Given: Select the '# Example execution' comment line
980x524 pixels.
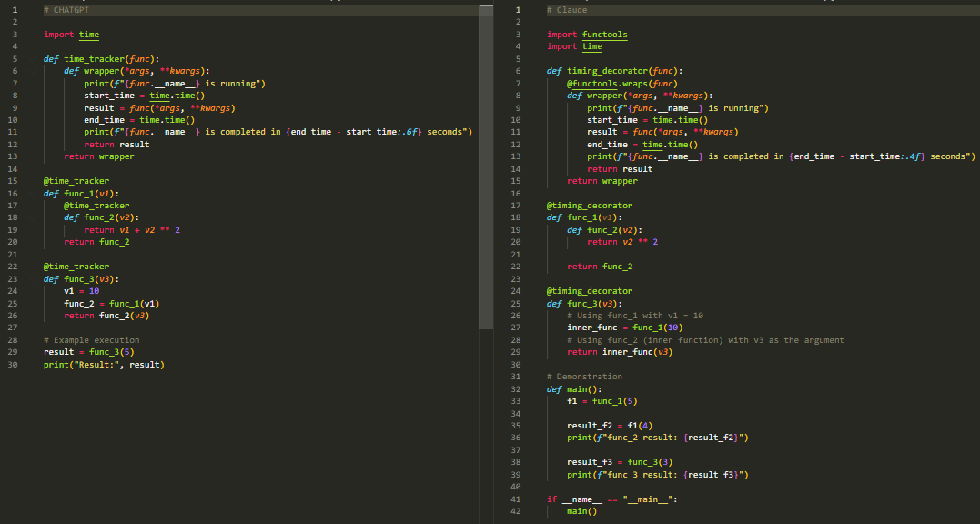Looking at the screenshot, I should pos(91,340).
